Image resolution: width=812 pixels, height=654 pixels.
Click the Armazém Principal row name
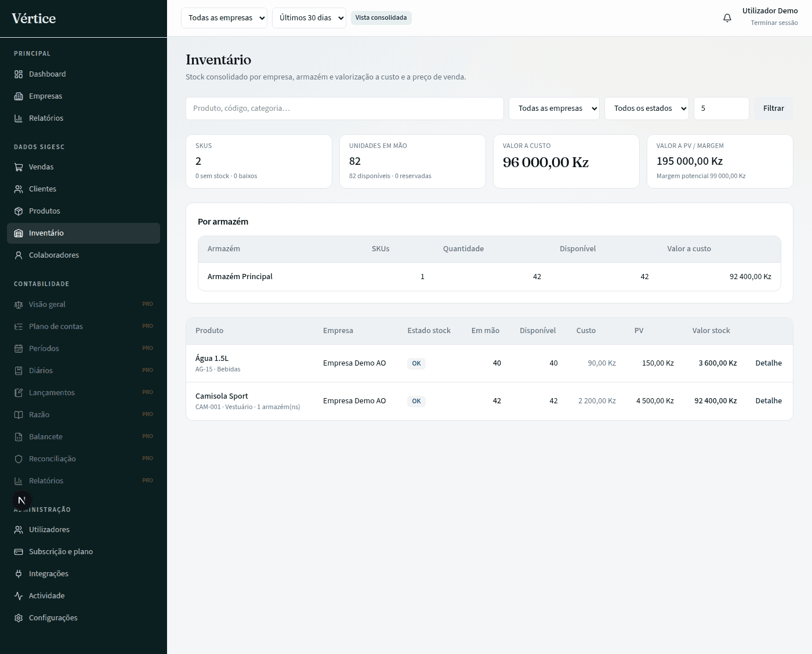click(x=240, y=277)
